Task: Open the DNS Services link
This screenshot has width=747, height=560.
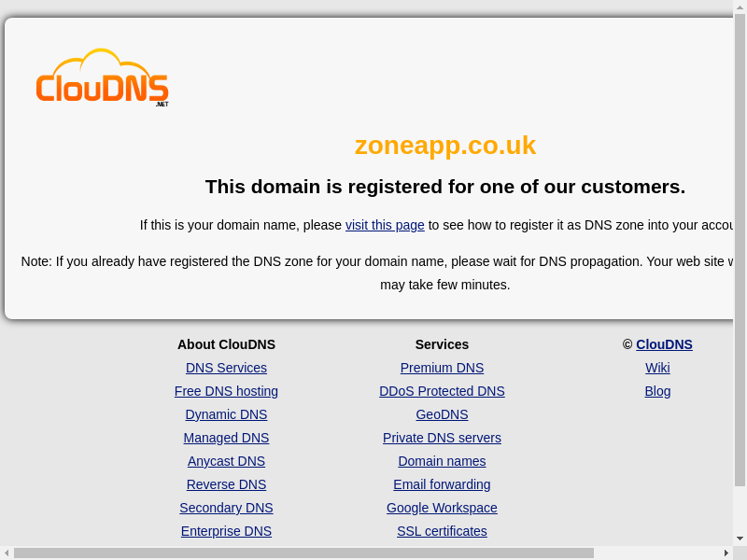Action: 226,368
